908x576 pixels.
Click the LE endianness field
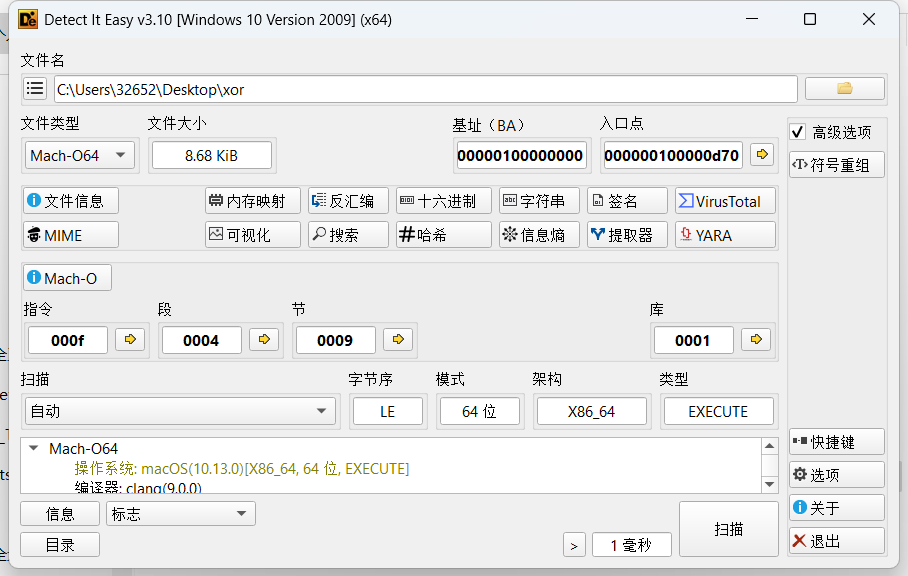pyautogui.click(x=387, y=411)
